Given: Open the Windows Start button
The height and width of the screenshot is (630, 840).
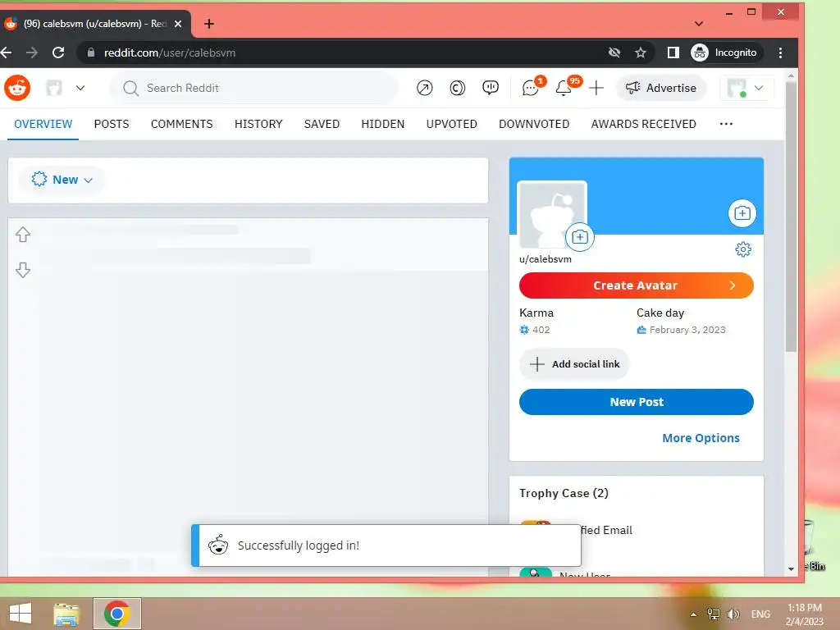Looking at the screenshot, I should click(21, 614).
